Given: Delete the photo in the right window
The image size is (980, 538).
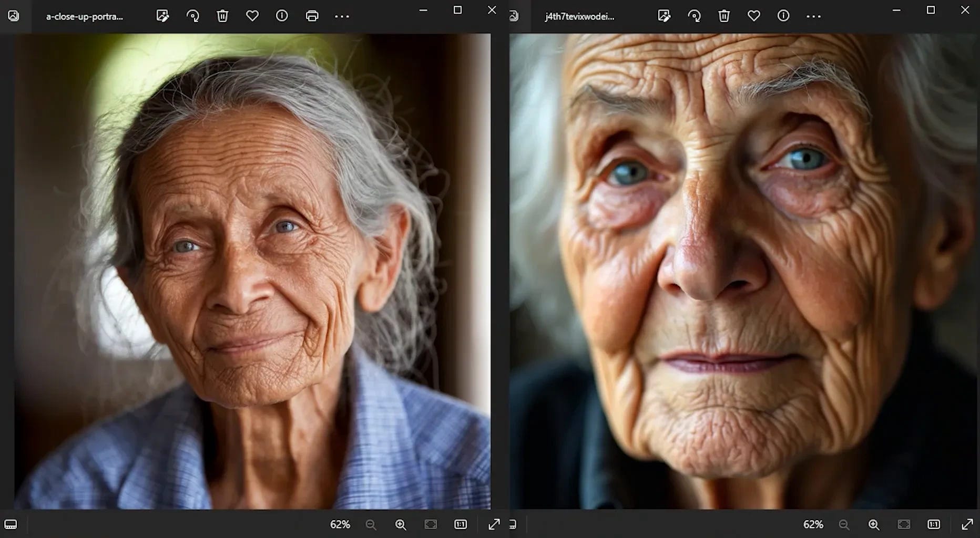Looking at the screenshot, I should pos(724,16).
